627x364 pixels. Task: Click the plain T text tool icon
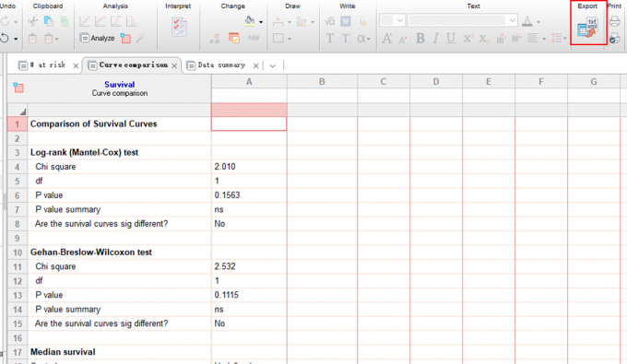click(330, 39)
